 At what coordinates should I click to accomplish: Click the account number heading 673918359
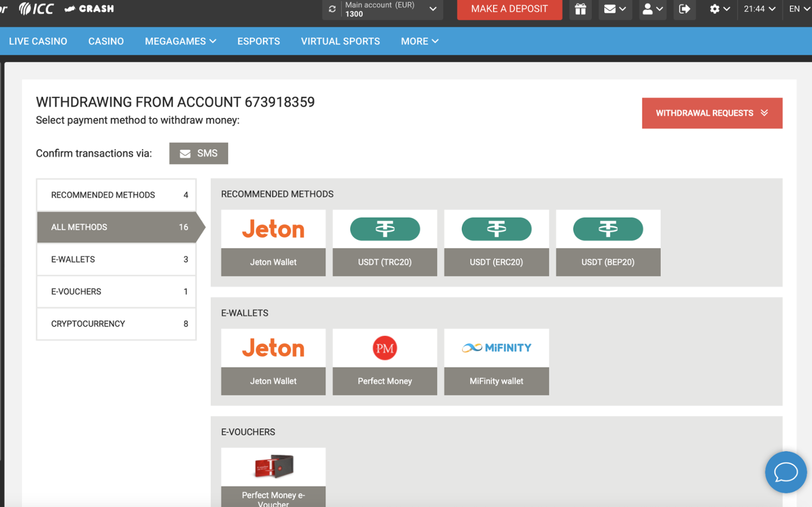pos(279,102)
